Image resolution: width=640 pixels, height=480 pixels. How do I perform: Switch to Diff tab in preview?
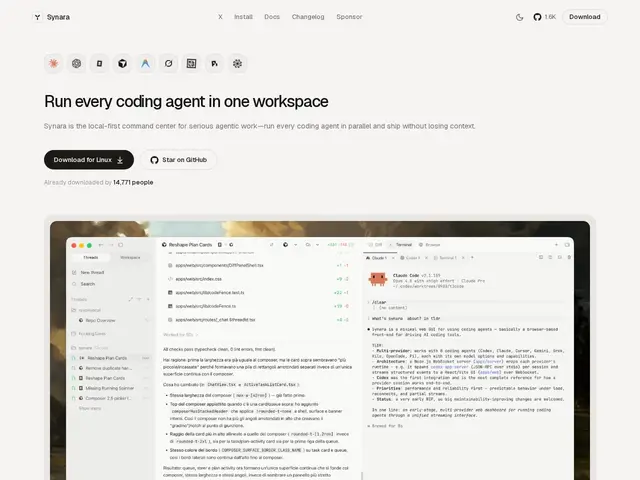click(x=375, y=245)
